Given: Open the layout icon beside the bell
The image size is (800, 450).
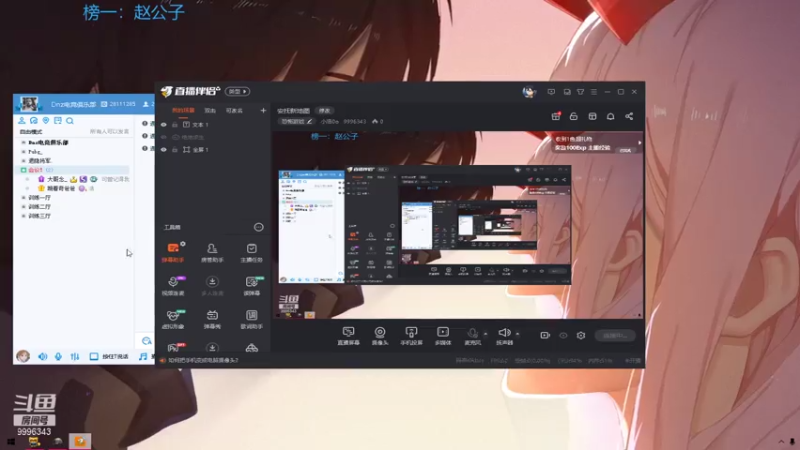Looking at the screenshot, I should coord(592,116).
